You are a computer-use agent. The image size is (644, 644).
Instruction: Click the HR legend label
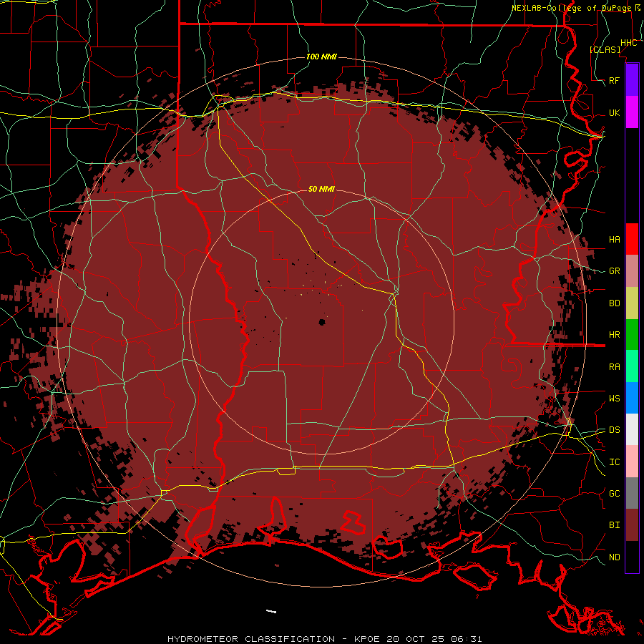click(x=615, y=335)
